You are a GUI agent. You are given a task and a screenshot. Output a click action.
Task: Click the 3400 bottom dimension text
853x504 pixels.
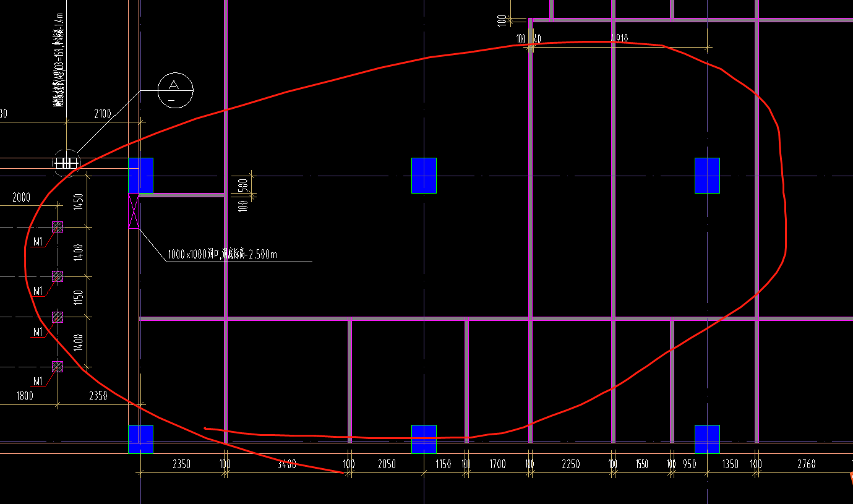click(x=286, y=464)
